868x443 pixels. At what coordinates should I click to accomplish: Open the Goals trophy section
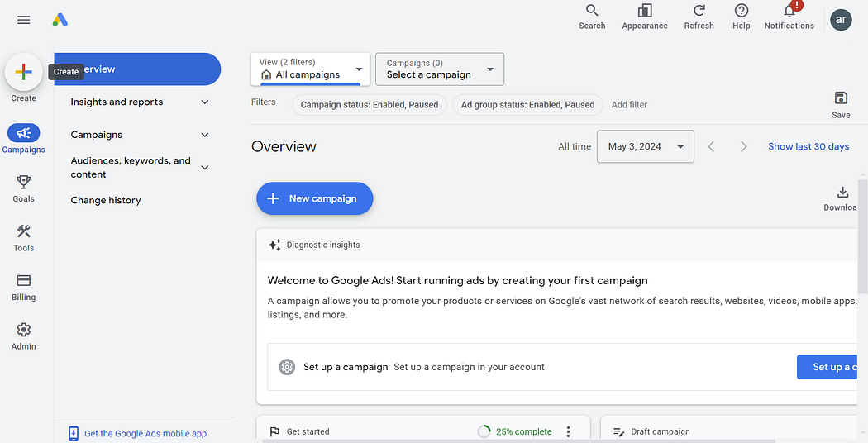[x=24, y=189]
